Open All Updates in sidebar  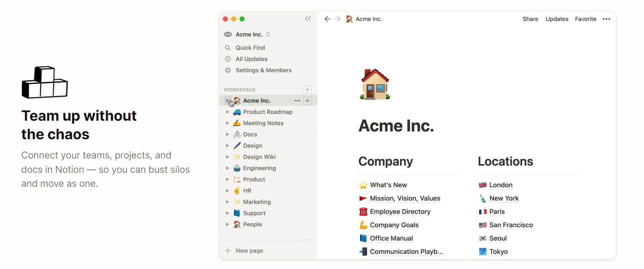tap(251, 59)
